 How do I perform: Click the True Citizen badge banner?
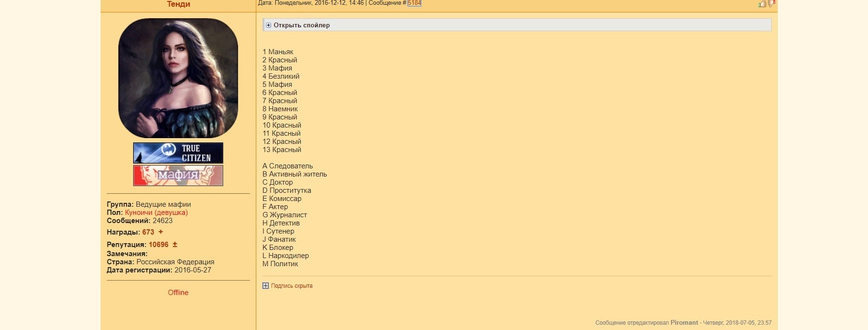178,153
